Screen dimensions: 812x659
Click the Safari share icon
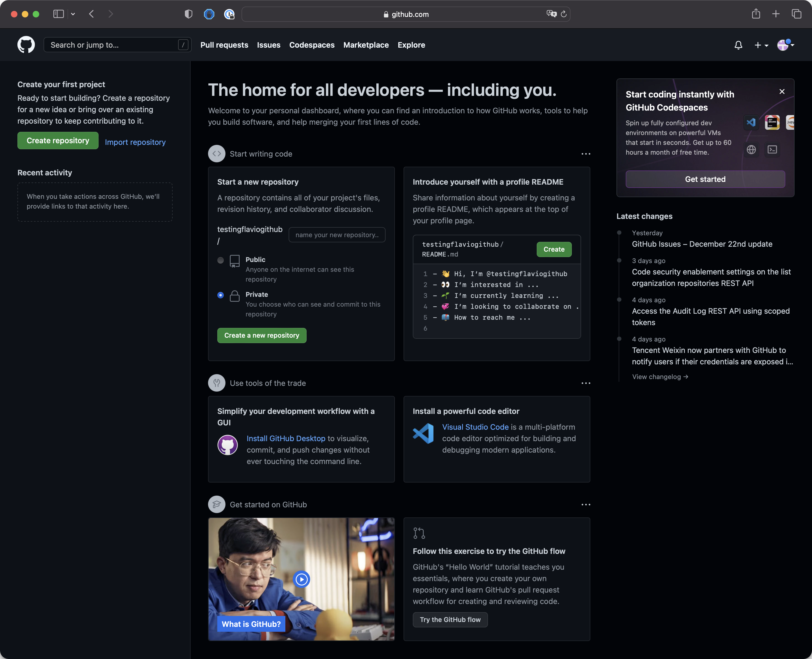coord(756,14)
